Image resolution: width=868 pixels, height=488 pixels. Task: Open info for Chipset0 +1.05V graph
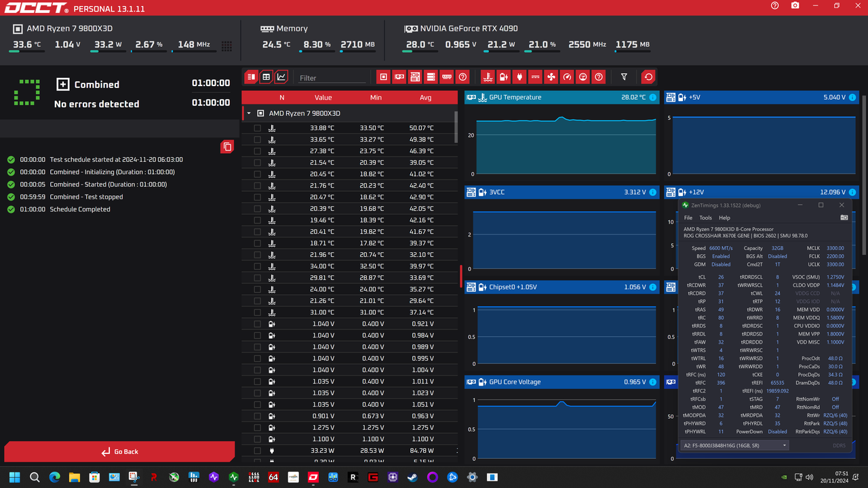click(x=652, y=287)
